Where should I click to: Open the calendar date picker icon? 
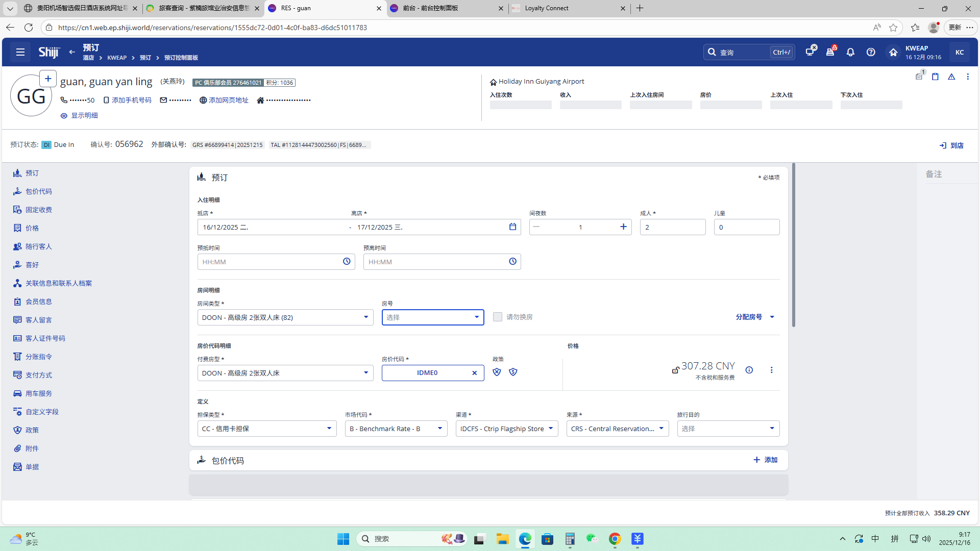coord(512,227)
